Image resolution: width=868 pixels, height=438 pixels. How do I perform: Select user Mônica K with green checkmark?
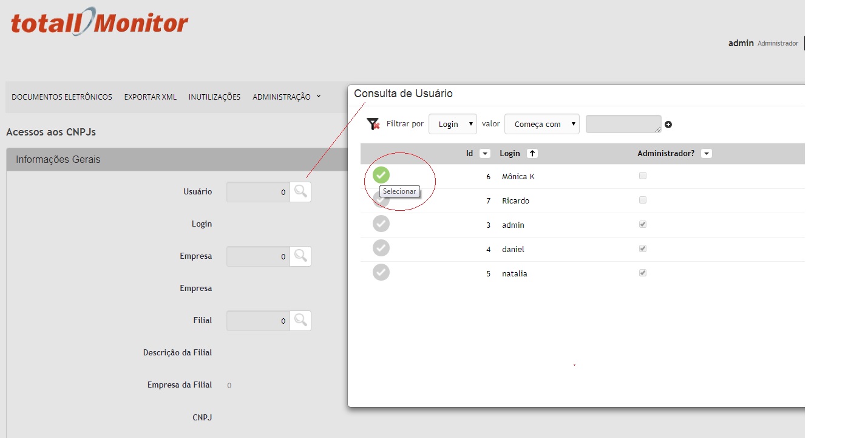[x=381, y=175]
